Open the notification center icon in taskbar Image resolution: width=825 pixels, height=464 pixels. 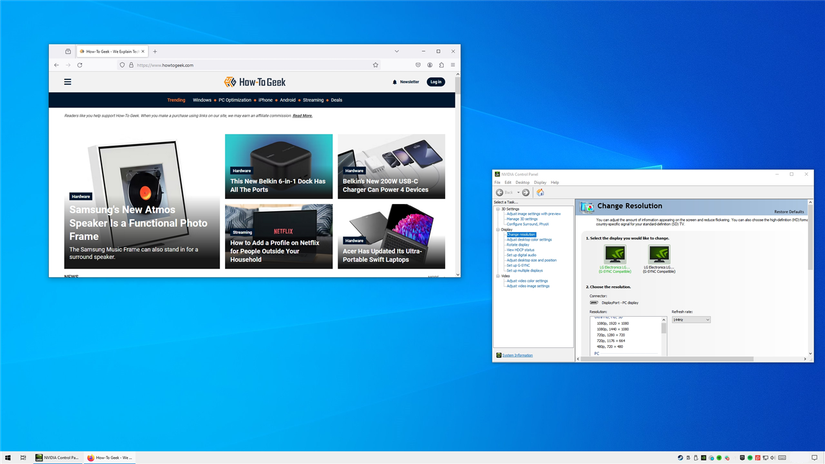pyautogui.click(x=814, y=458)
